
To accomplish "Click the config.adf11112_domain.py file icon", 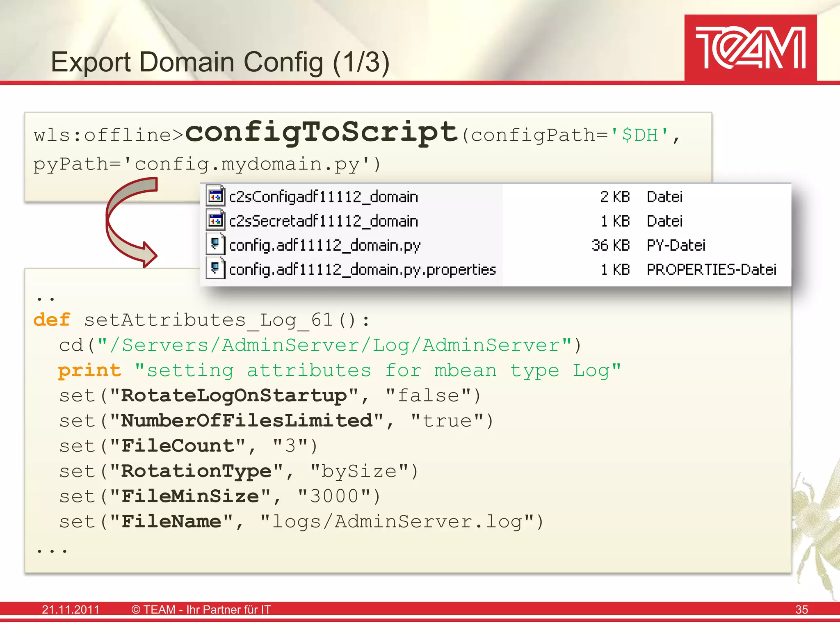I will [x=215, y=244].
